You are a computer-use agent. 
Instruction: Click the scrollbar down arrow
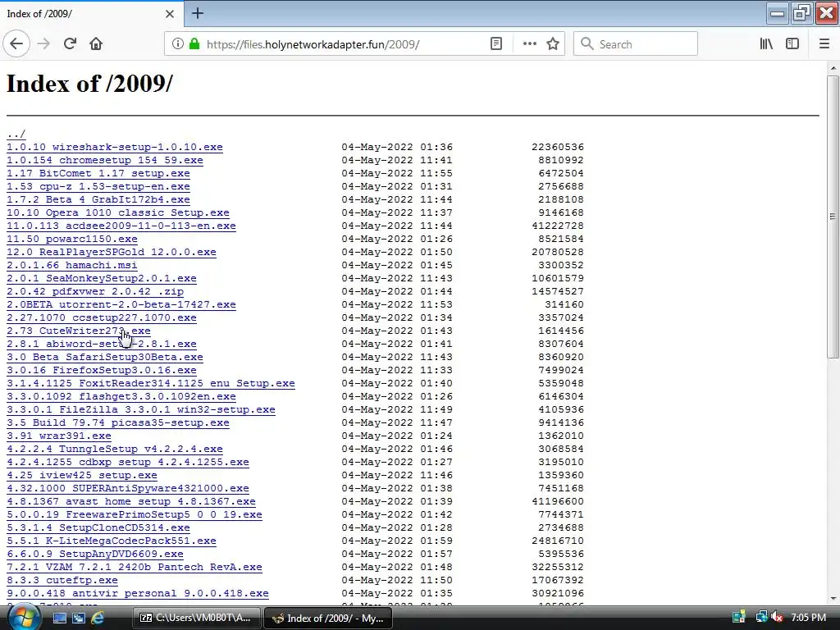(x=833, y=598)
